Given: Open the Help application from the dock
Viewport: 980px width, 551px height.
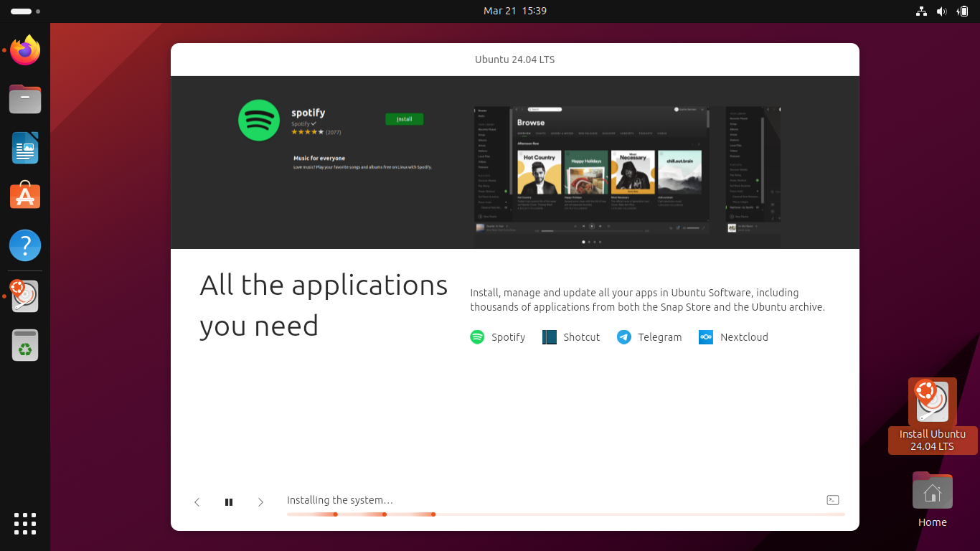Looking at the screenshot, I should (24, 245).
